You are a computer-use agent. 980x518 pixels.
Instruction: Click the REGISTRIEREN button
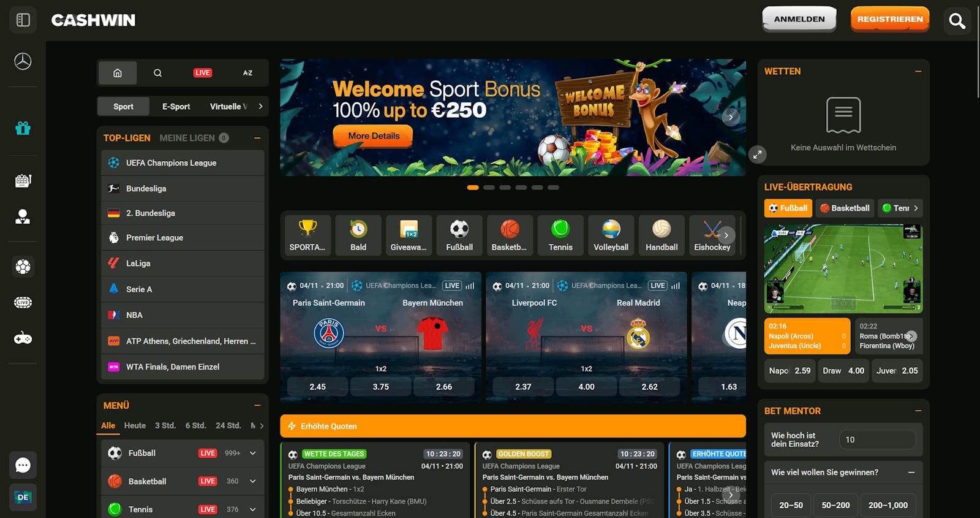pos(889,19)
